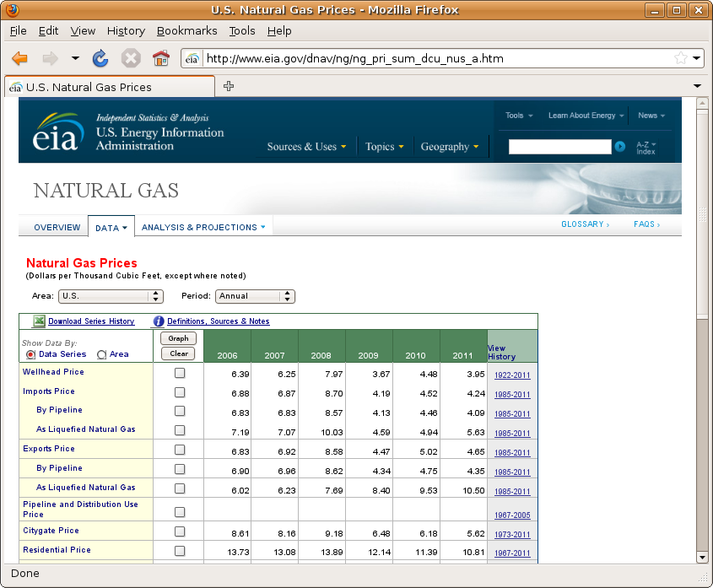Viewport: 713px width, 588px height.
Task: Open the 1967-2005 history link
Action: pyautogui.click(x=512, y=515)
